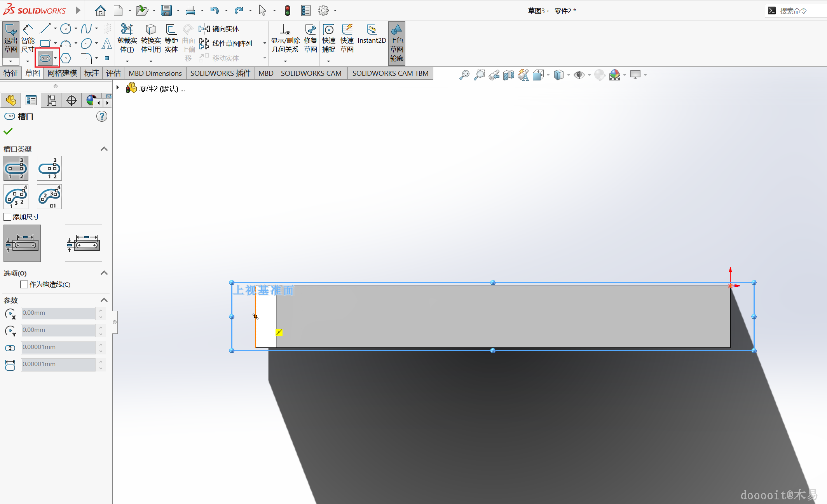Check 作为构造线 construction option
The height and width of the screenshot is (504, 827).
coord(24,284)
